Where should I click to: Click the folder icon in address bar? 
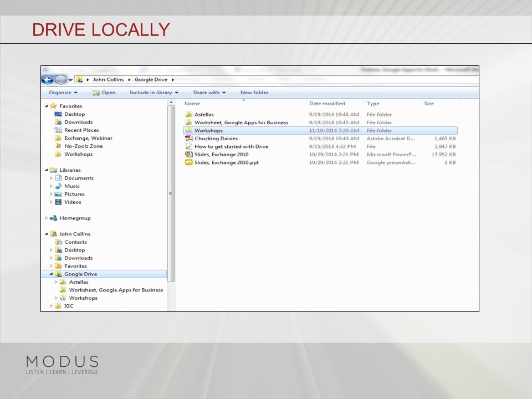pos(79,79)
